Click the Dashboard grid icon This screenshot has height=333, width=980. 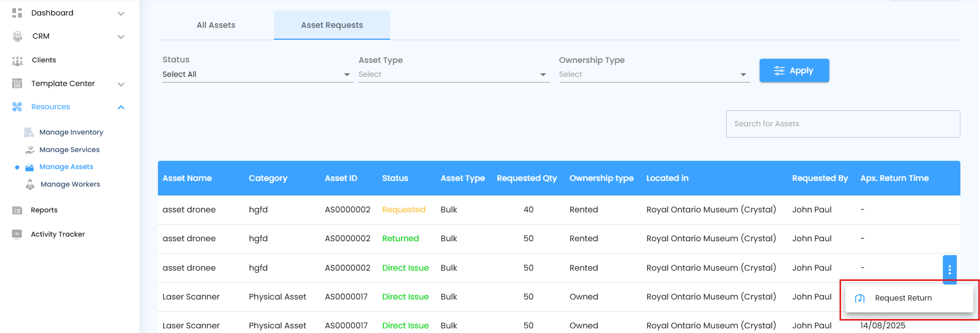17,13
